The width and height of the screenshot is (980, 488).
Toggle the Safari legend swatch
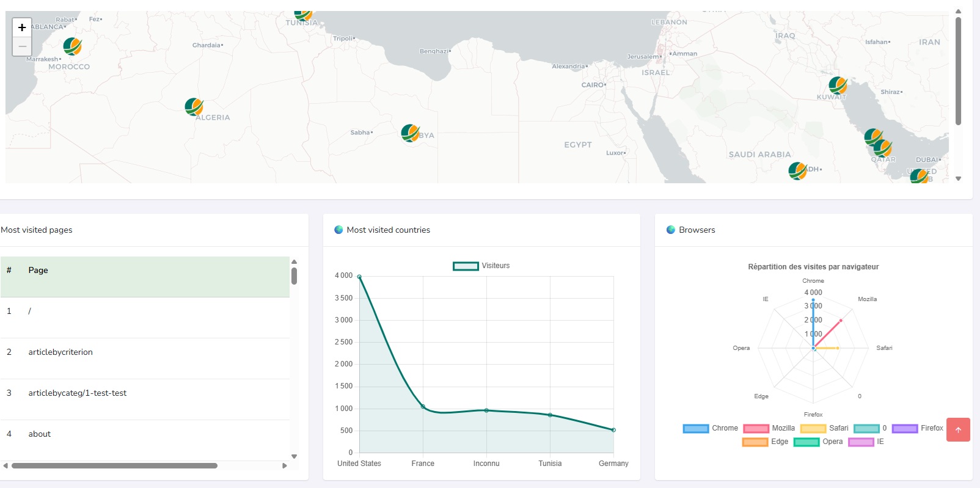pos(813,428)
